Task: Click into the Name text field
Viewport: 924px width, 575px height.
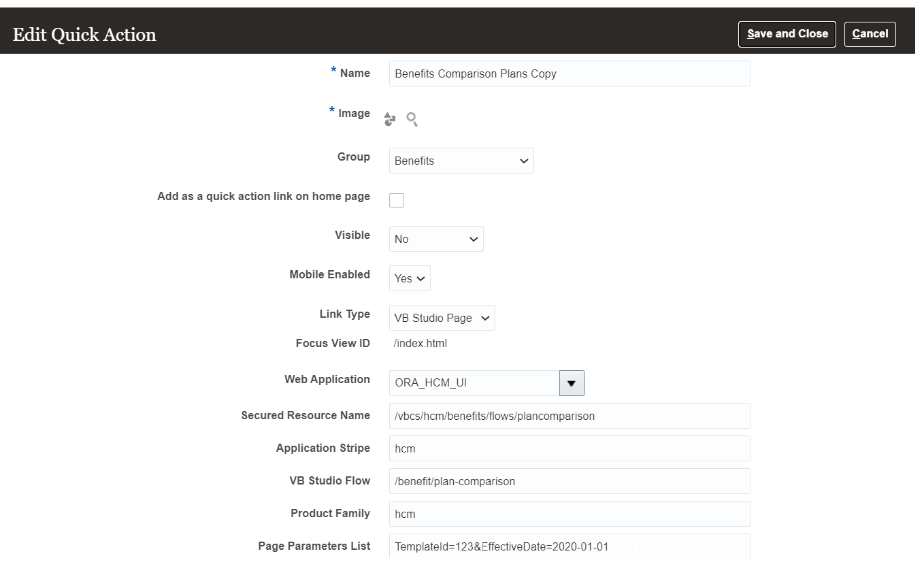Action: click(x=570, y=74)
